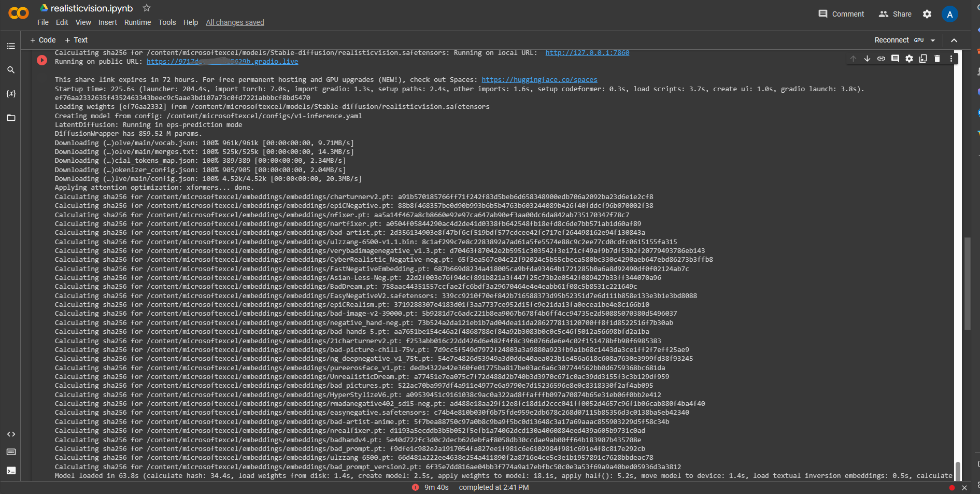Open the Tools menu
980x494 pixels.
167,22
